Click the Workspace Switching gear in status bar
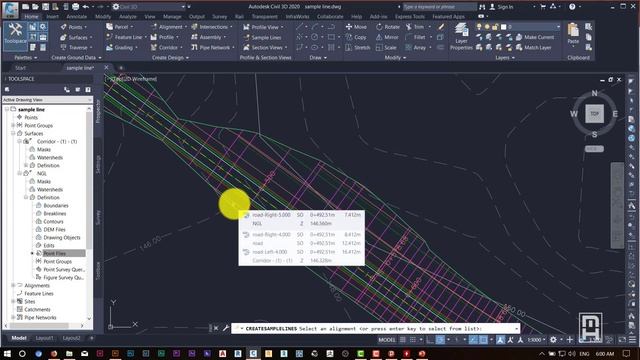 pyautogui.click(x=553, y=340)
